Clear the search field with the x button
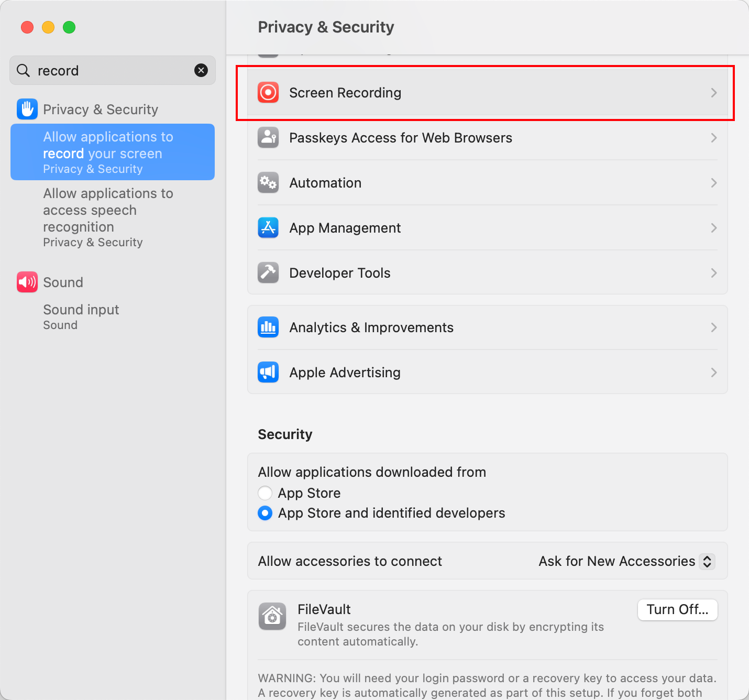This screenshot has height=700, width=749. [201, 70]
